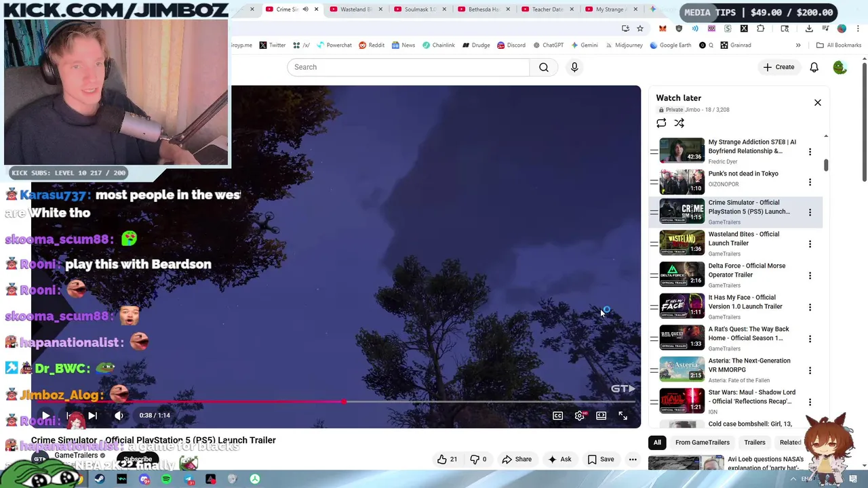
Task: Open options for Crime Simulator playlist item
Action: (x=810, y=212)
